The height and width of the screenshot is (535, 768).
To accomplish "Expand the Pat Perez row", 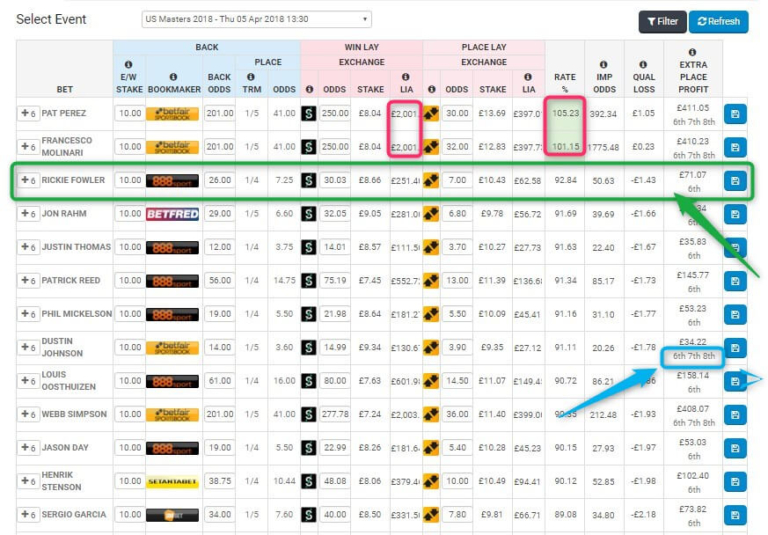I will 28,113.
